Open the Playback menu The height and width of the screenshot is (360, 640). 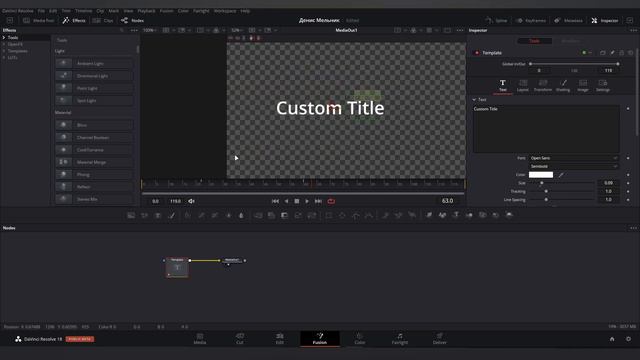pyautogui.click(x=146, y=11)
